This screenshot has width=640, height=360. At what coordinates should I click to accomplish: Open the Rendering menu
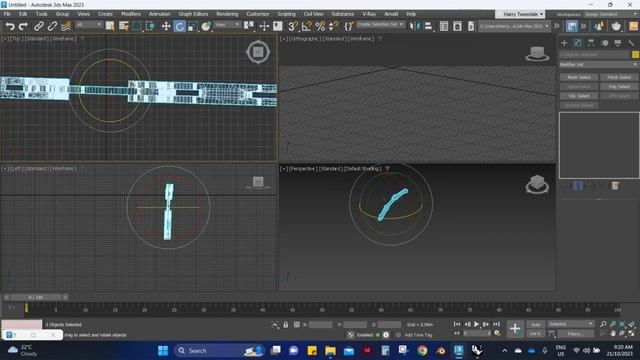point(227,14)
